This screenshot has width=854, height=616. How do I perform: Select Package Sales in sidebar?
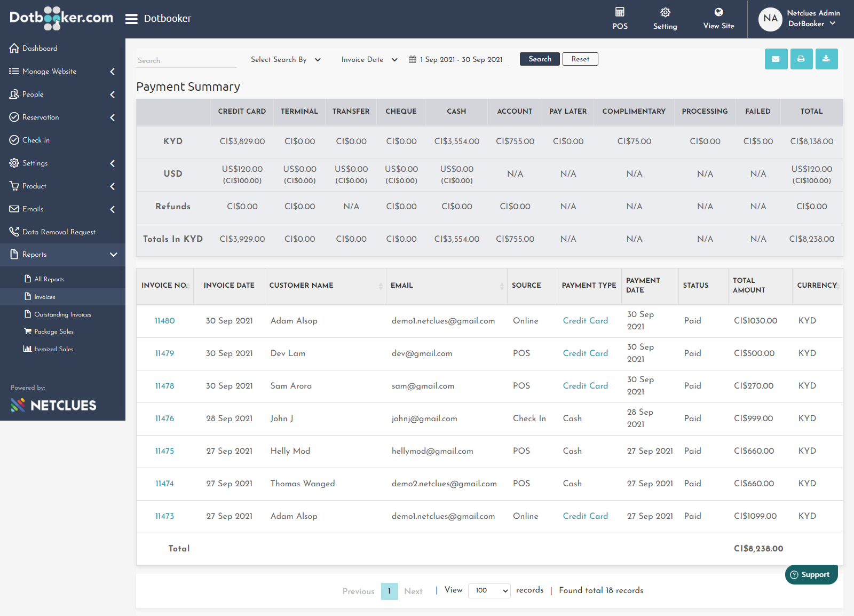click(54, 331)
